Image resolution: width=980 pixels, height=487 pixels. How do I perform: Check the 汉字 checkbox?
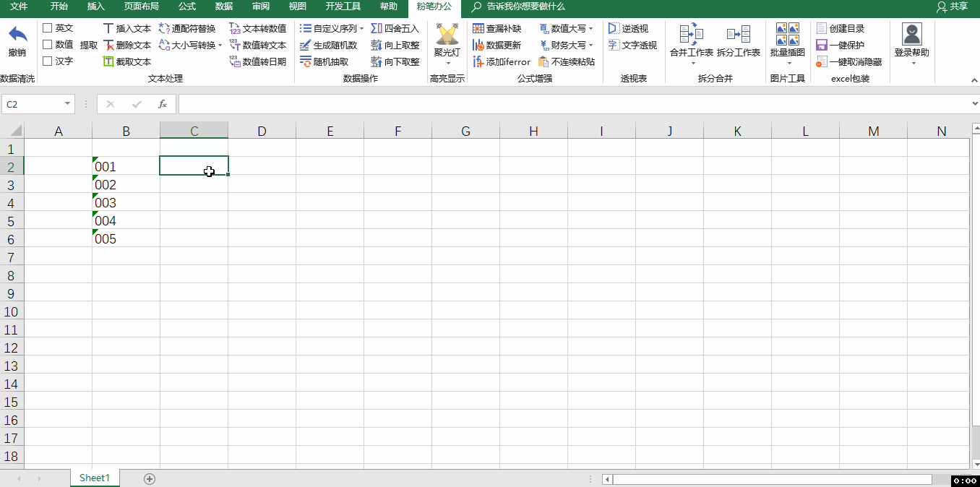[x=47, y=61]
